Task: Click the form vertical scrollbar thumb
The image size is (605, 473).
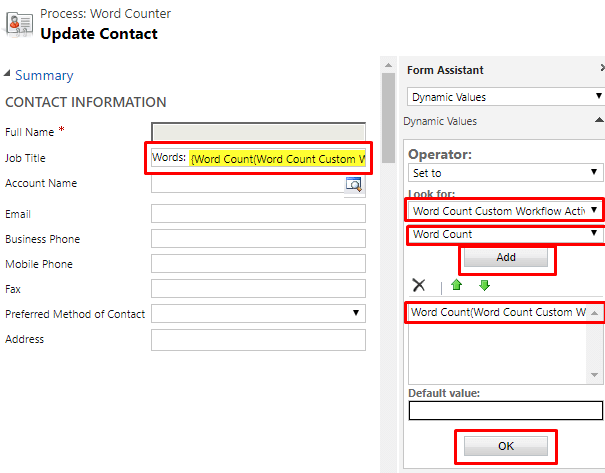Action: 388,118
